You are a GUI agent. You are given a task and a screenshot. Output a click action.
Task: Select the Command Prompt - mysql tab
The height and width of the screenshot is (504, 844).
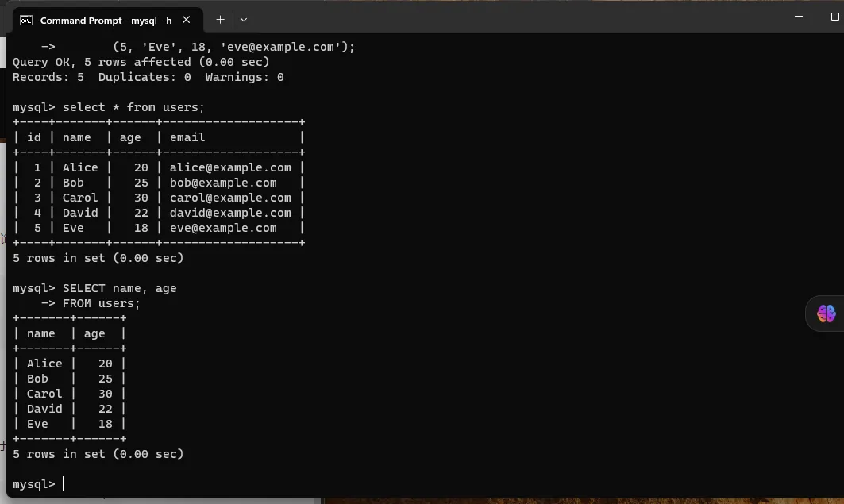tap(105, 20)
